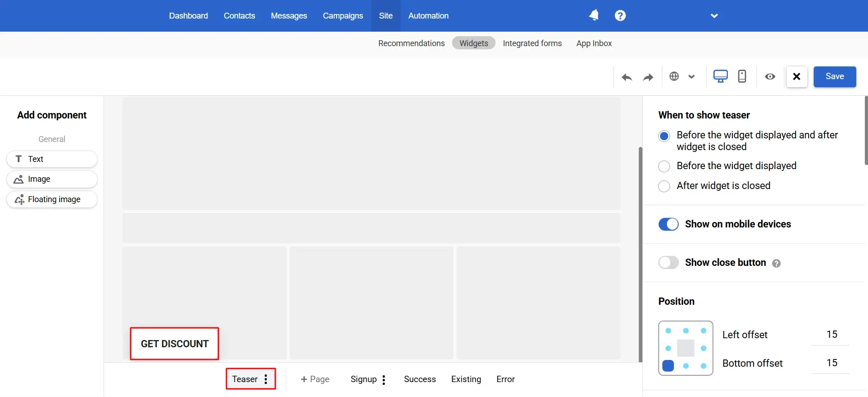This screenshot has width=868, height=397.
Task: Open the help question mark icon
Action: tap(620, 15)
